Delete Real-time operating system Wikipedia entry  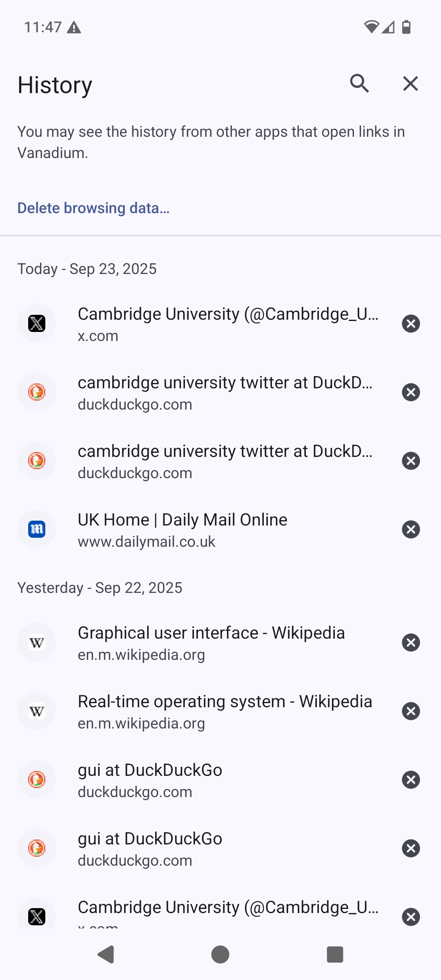[x=411, y=711]
